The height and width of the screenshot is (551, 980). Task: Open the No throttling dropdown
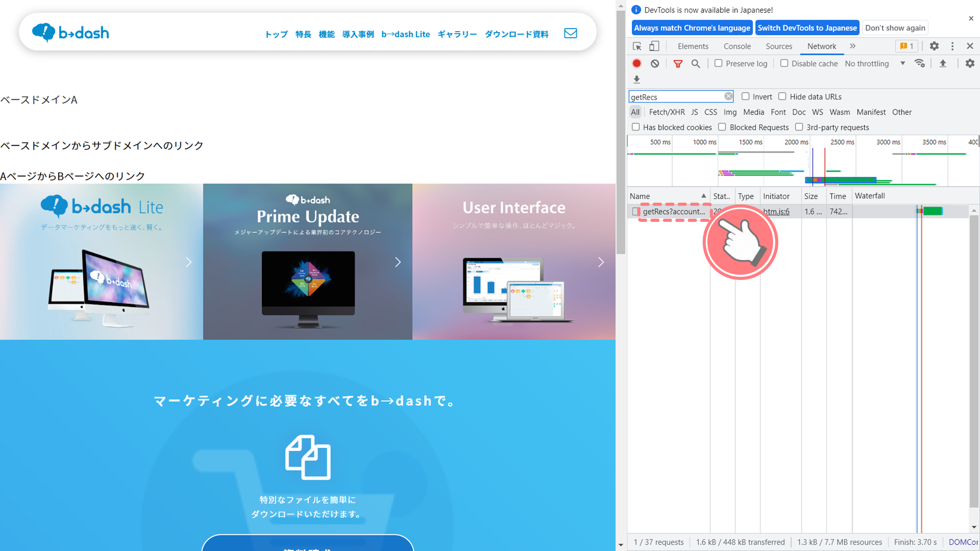875,63
